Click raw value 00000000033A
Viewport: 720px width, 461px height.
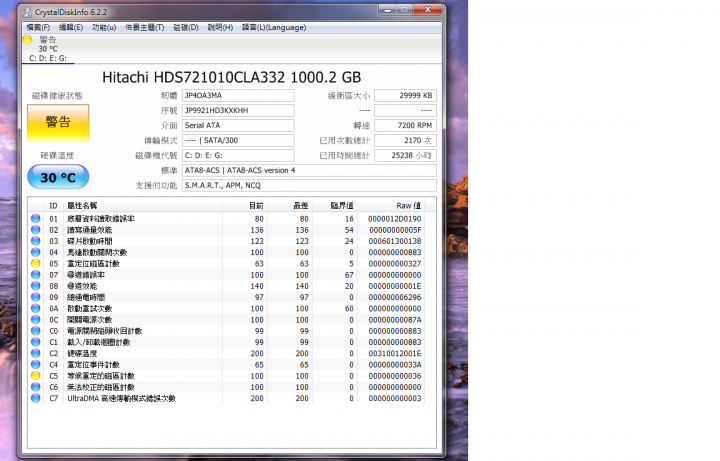[394, 365]
